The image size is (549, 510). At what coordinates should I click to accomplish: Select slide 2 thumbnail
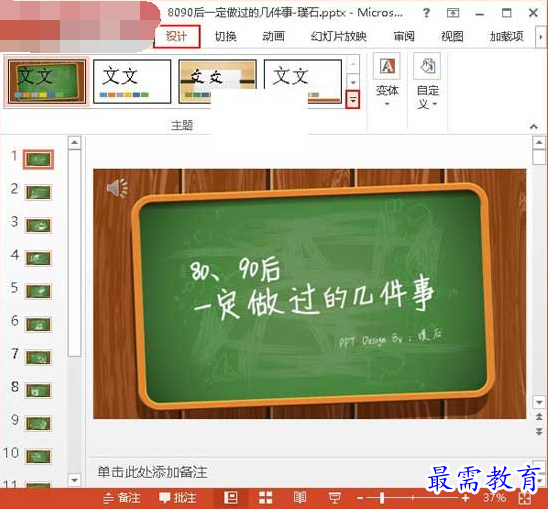tap(39, 193)
